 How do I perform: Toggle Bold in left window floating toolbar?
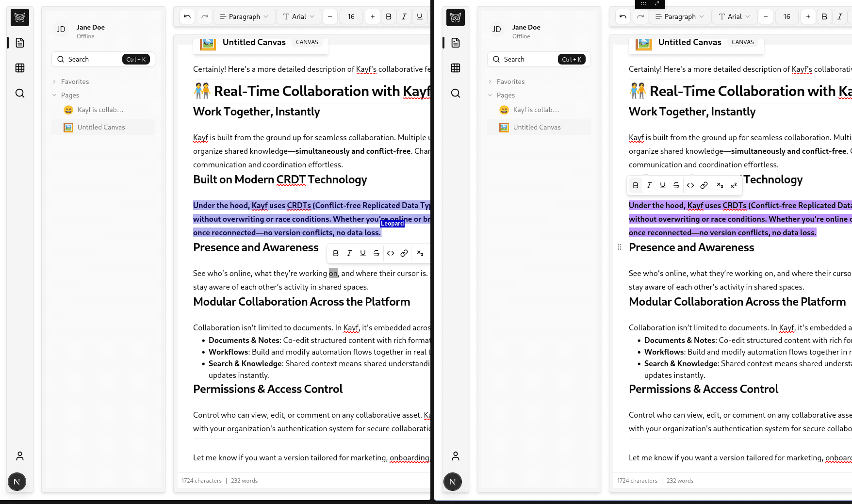(336, 253)
